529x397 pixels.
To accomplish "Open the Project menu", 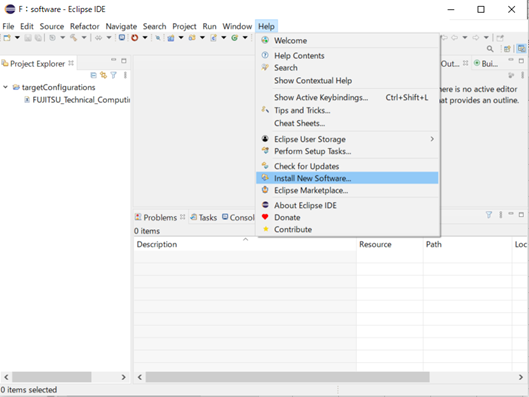I will (x=184, y=26).
